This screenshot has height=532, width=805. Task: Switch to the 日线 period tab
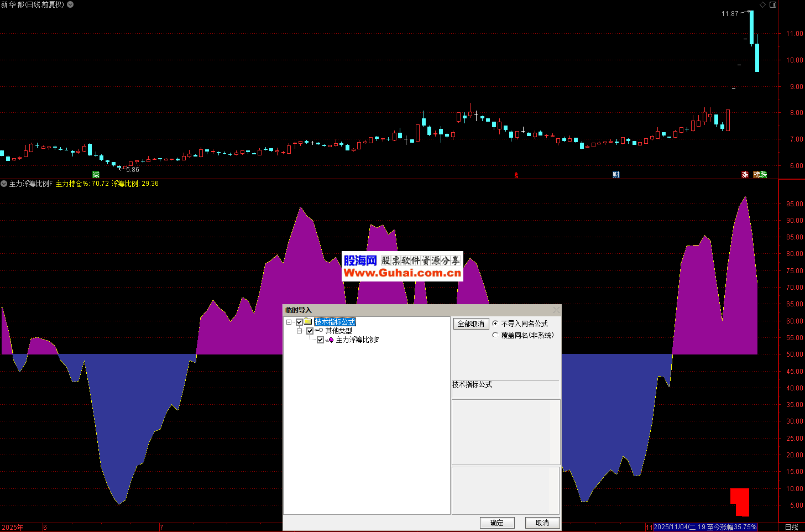click(791, 527)
